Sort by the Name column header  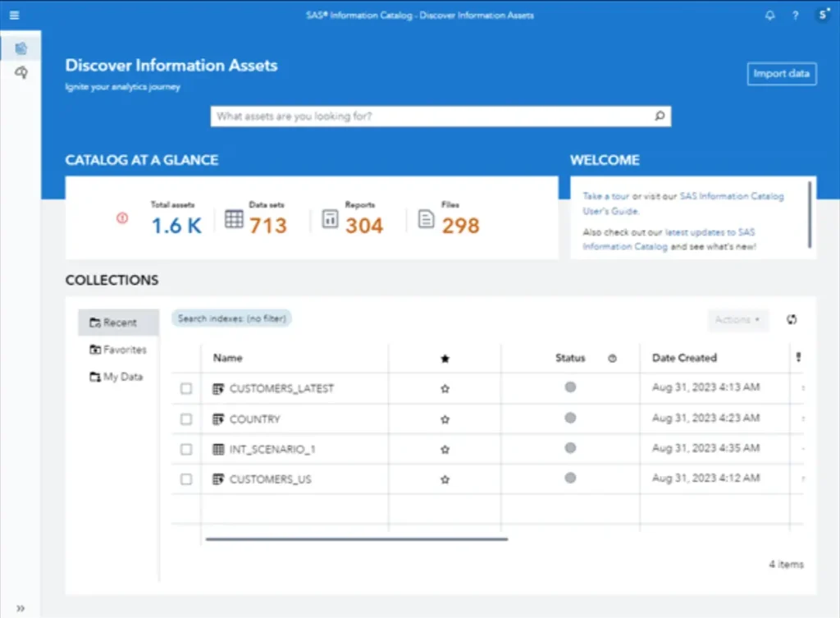(x=228, y=358)
